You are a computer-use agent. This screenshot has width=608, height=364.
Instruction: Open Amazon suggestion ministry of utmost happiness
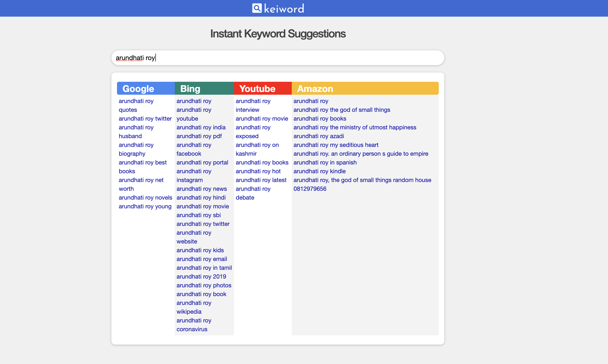coord(355,127)
